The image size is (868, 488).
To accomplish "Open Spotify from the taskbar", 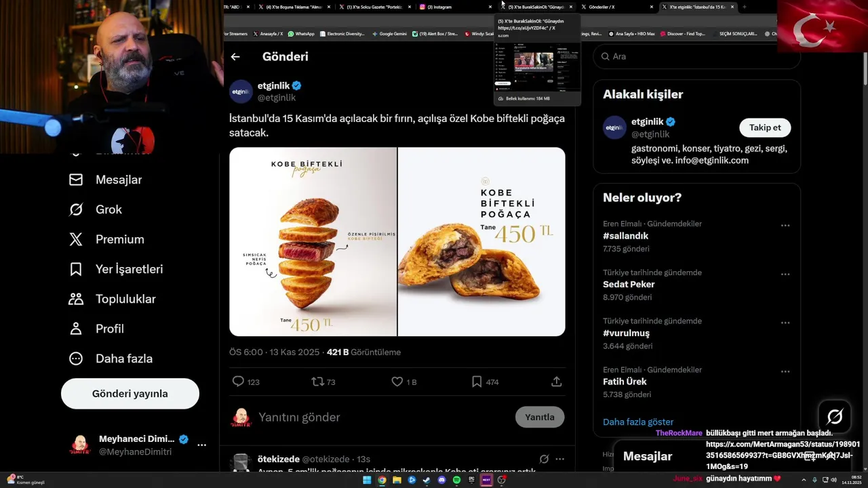I will 456,480.
